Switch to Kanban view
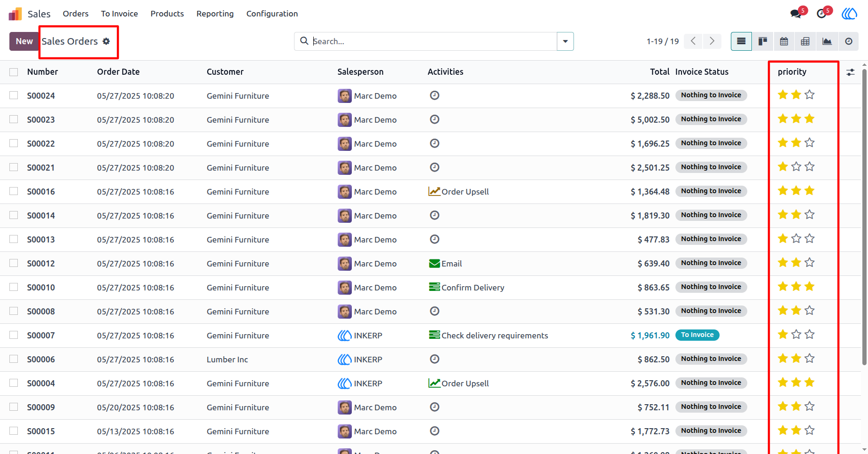Viewport: 868px width, 454px height. pyautogui.click(x=763, y=41)
